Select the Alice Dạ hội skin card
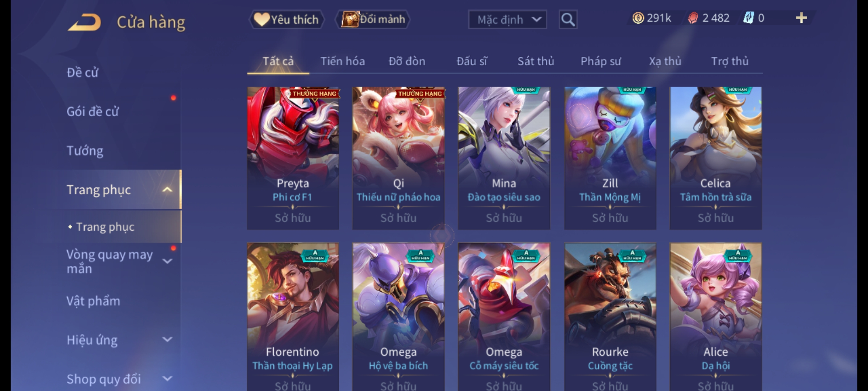This screenshot has height=391, width=868. tap(716, 317)
